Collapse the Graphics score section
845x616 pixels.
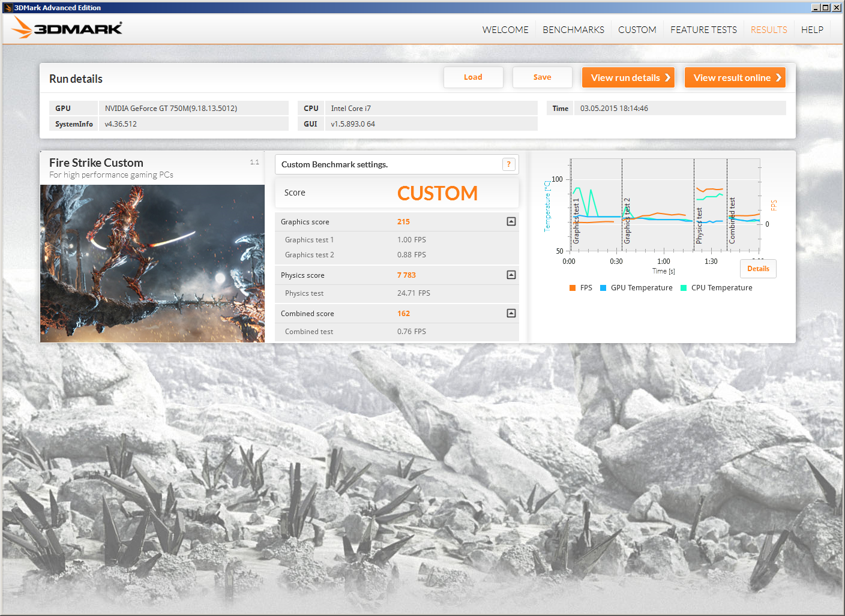511,222
